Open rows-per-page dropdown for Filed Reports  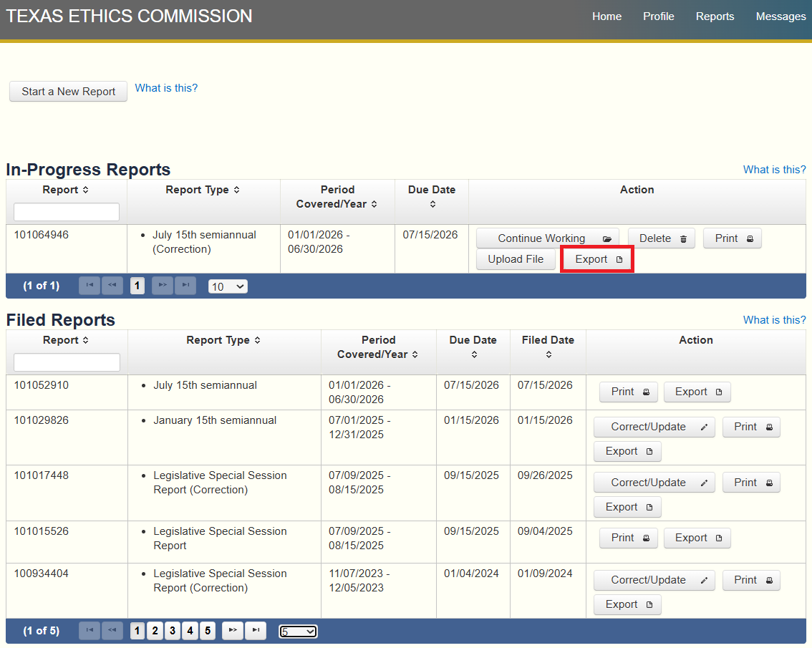pos(299,632)
